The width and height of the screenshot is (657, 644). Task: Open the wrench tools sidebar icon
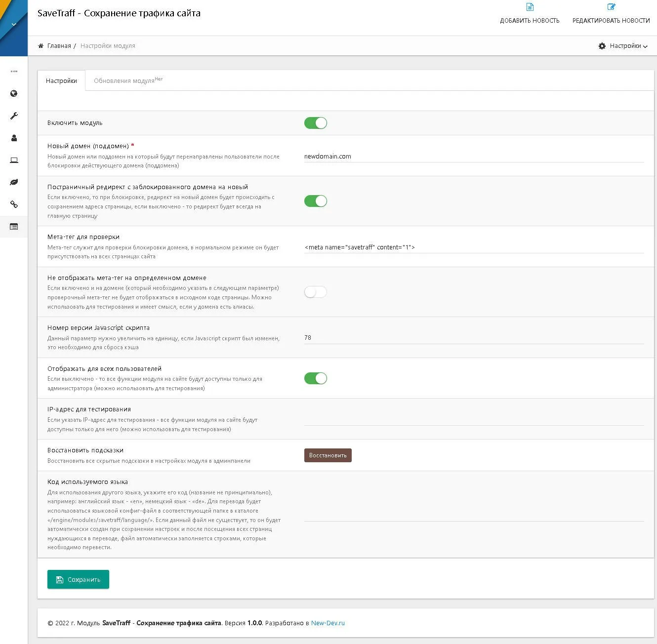(x=14, y=116)
